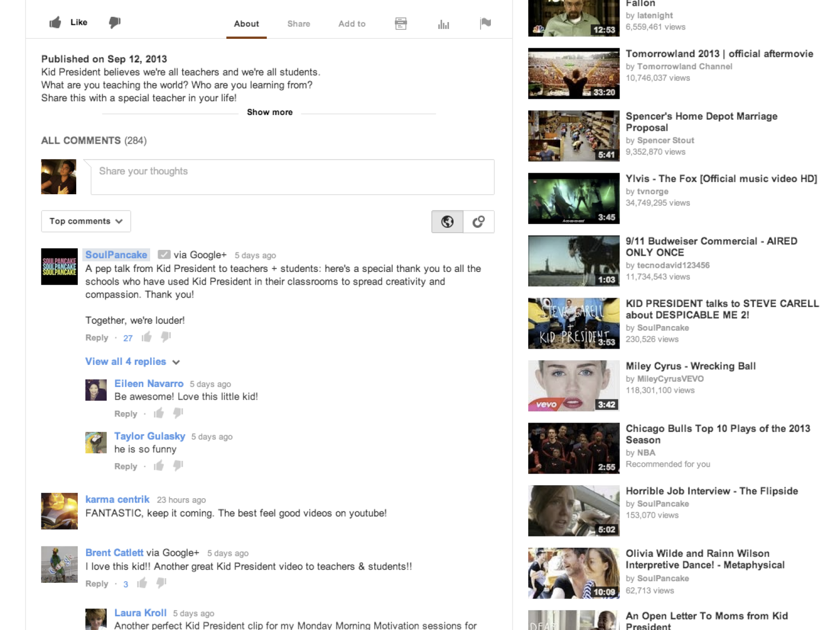Screen dimensions: 840x630
Task: Open 'An Open Letter To Moms' title
Action: (x=707, y=621)
